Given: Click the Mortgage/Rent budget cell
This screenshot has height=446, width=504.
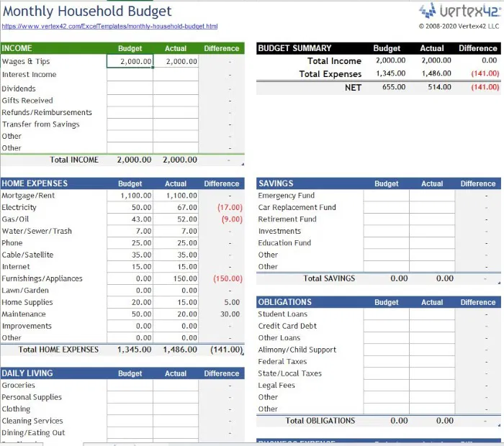Looking at the screenshot, I should click(130, 196).
